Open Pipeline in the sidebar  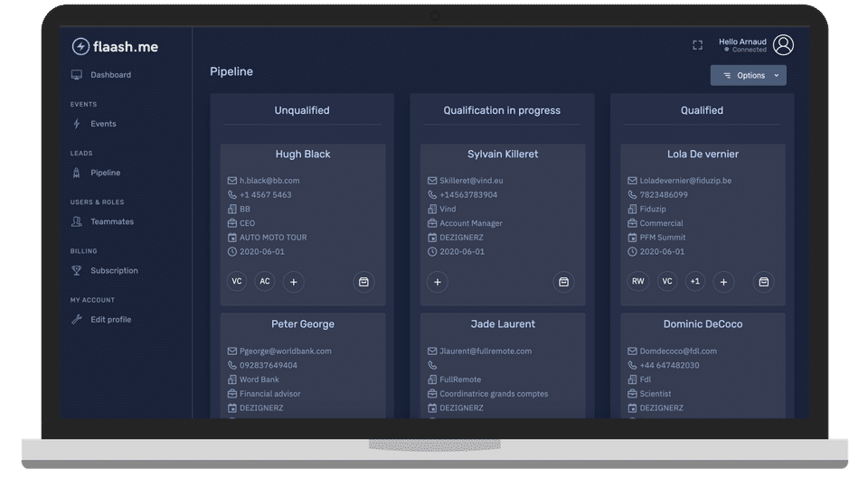[x=95, y=173]
